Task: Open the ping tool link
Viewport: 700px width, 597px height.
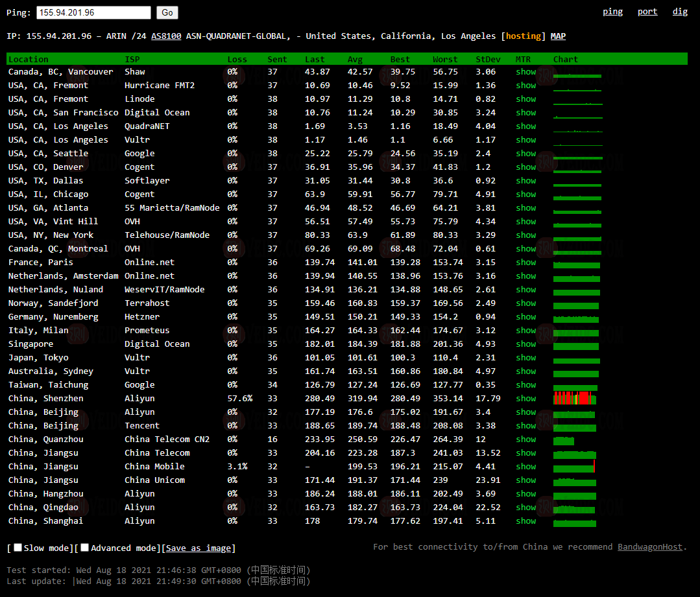Action: [x=612, y=12]
